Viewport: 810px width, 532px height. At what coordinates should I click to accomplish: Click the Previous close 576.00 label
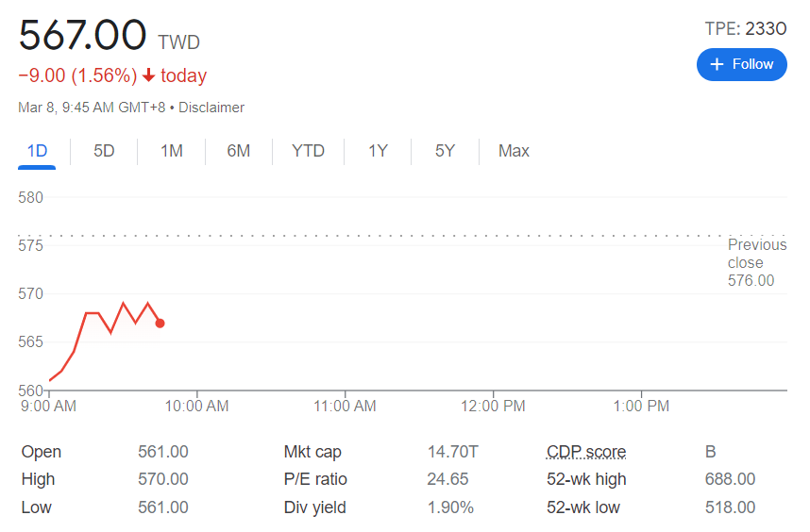tap(751, 263)
